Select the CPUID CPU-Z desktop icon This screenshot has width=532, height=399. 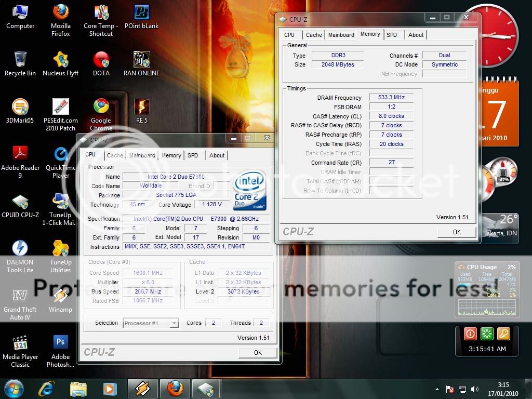click(x=20, y=206)
